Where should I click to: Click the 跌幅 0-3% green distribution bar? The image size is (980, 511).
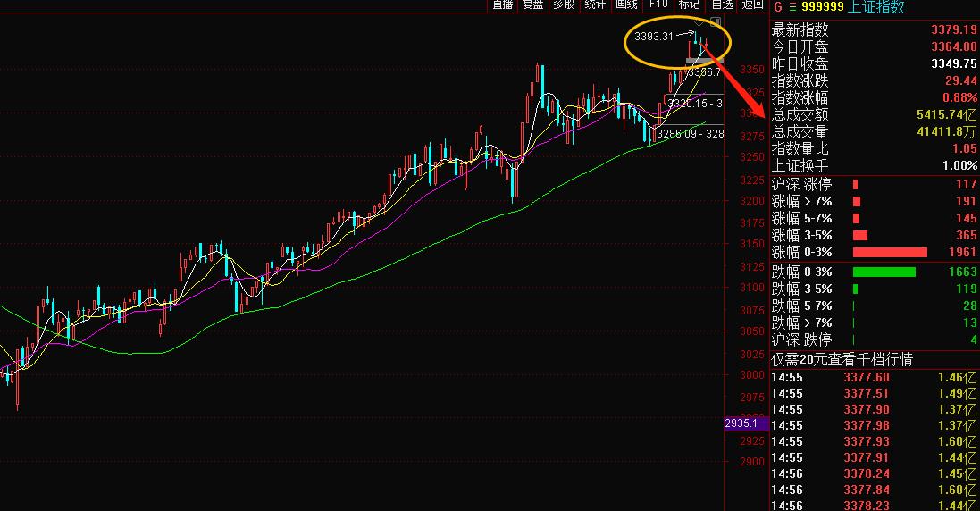point(884,272)
